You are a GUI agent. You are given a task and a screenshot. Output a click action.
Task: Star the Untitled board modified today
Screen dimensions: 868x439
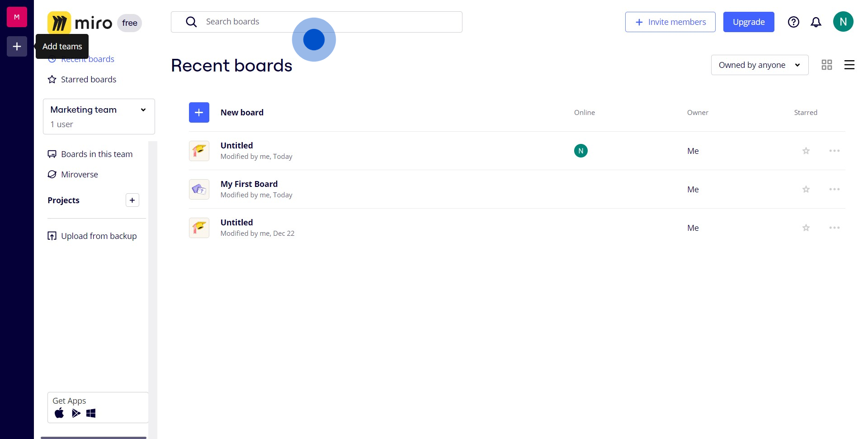[x=806, y=151]
